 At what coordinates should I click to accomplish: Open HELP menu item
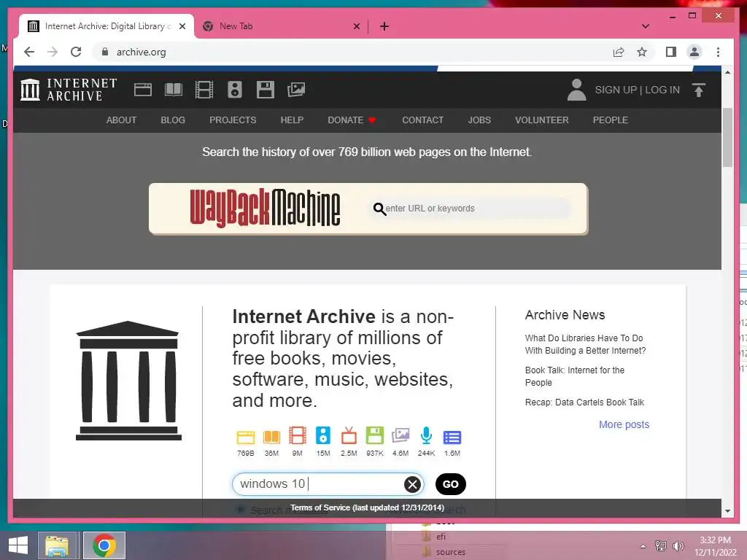tap(292, 120)
